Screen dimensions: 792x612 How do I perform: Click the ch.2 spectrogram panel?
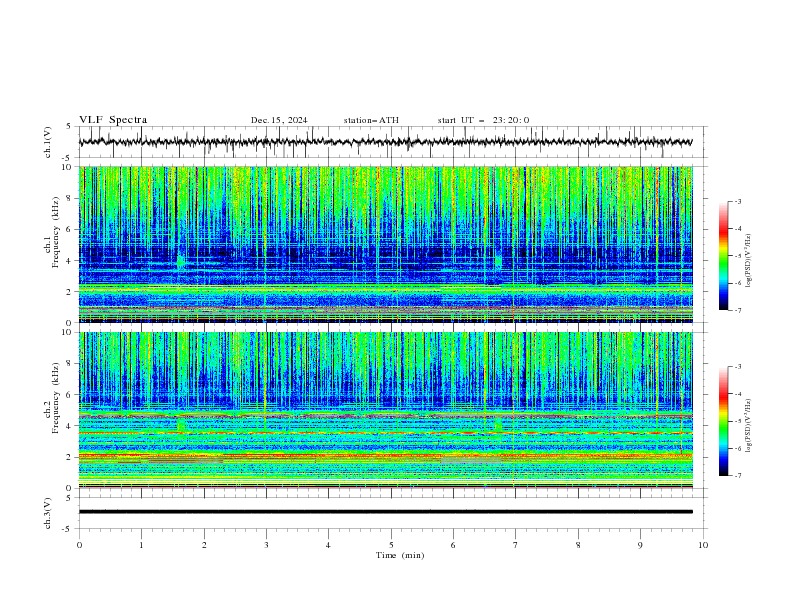point(386,410)
